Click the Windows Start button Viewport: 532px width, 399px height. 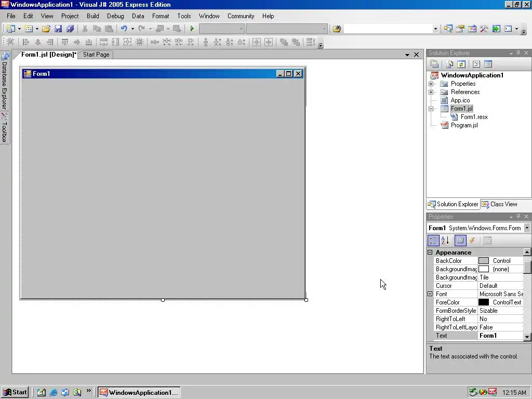[15, 392]
